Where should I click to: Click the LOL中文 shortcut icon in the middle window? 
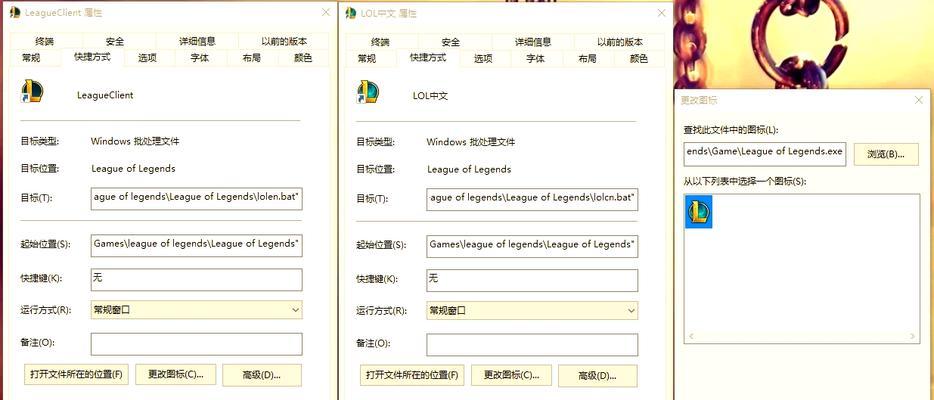click(x=368, y=92)
